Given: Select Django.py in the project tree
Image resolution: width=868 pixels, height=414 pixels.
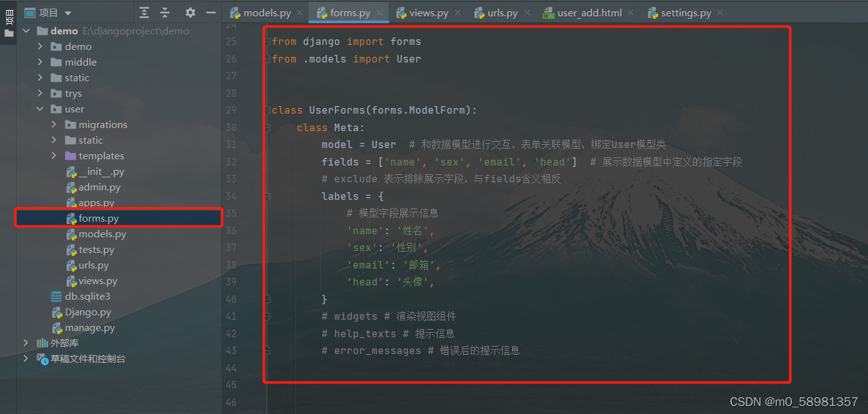Looking at the screenshot, I should pos(88,312).
